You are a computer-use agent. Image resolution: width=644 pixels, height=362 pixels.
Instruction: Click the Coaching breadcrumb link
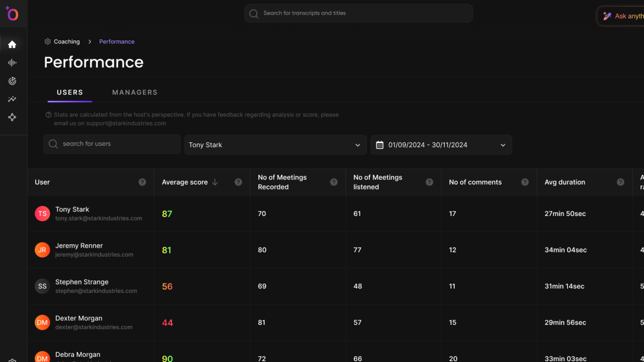[x=66, y=42]
